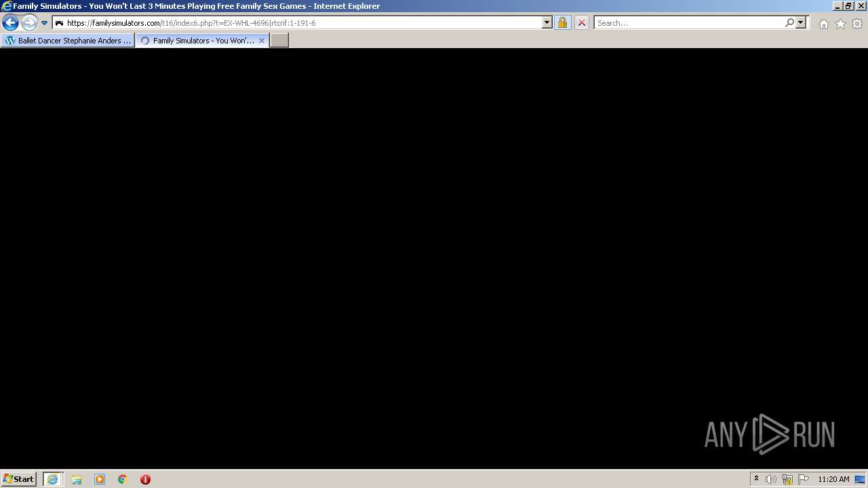This screenshot has height=488, width=868.
Task: Open Google Chrome from the taskbar
Action: (x=123, y=479)
